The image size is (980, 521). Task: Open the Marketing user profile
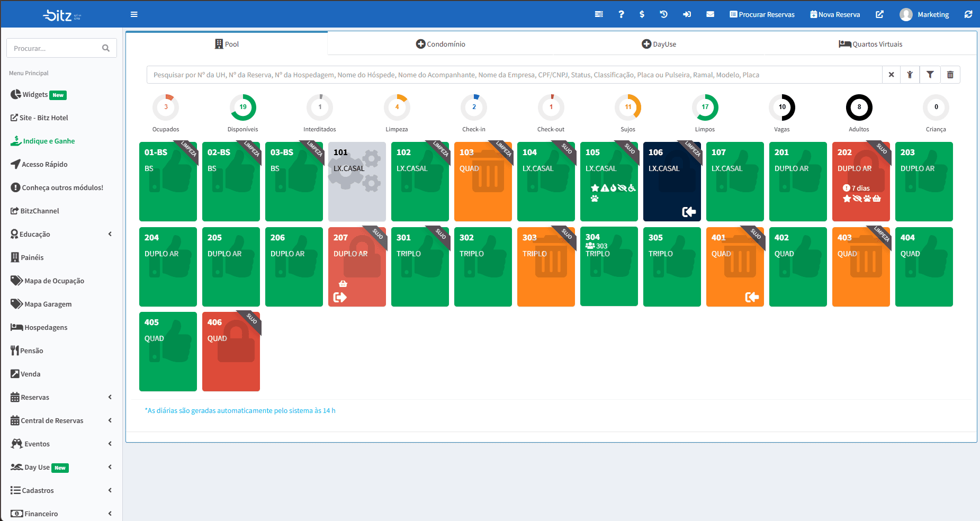click(x=924, y=14)
